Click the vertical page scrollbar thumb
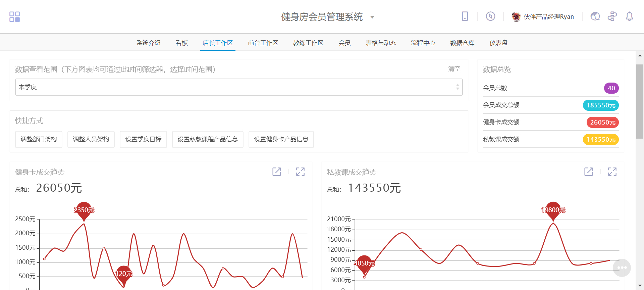This screenshot has height=290, width=644. point(640,101)
